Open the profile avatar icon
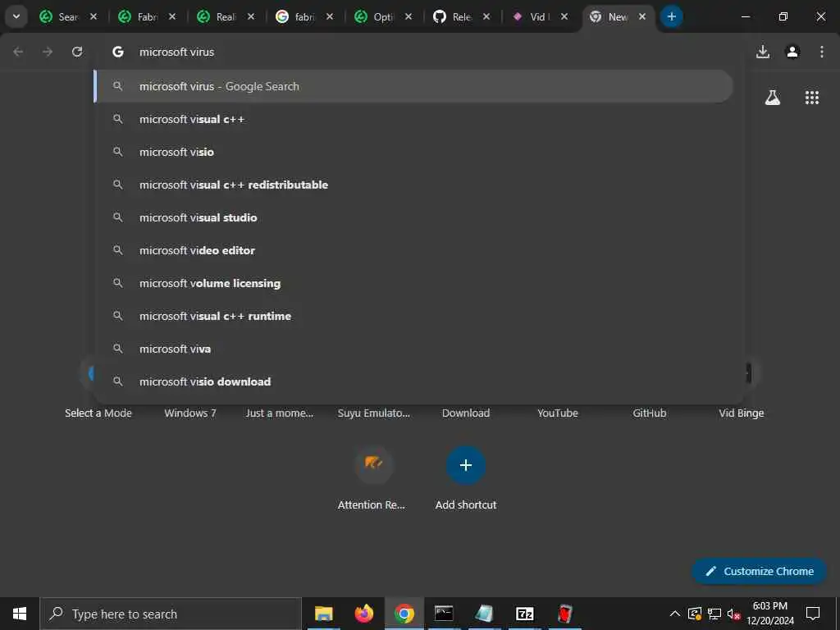 tap(792, 52)
